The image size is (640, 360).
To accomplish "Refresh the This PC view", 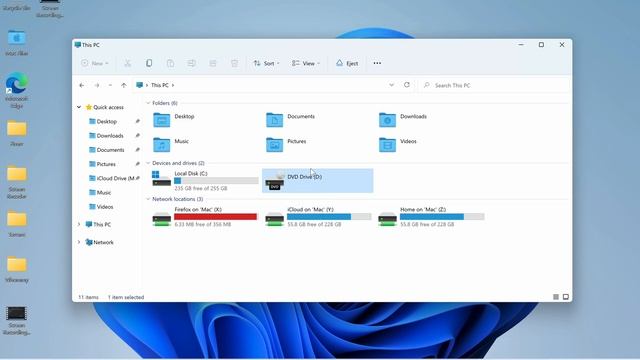I will pos(407,85).
